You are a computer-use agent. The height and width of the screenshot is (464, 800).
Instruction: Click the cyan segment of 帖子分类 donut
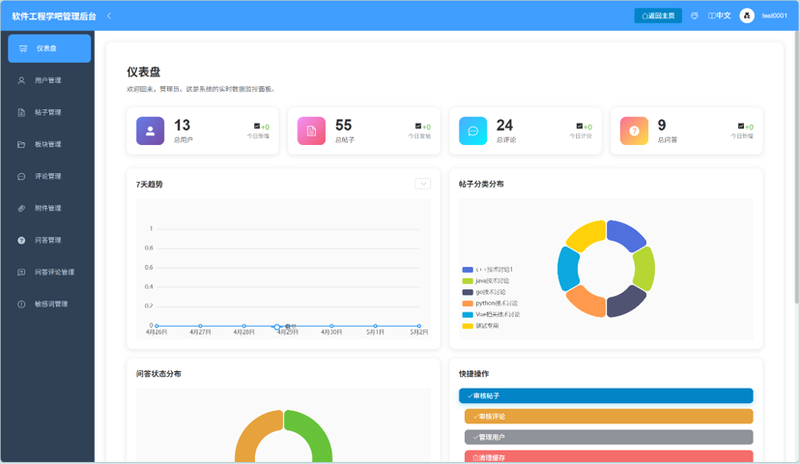pyautogui.click(x=568, y=268)
